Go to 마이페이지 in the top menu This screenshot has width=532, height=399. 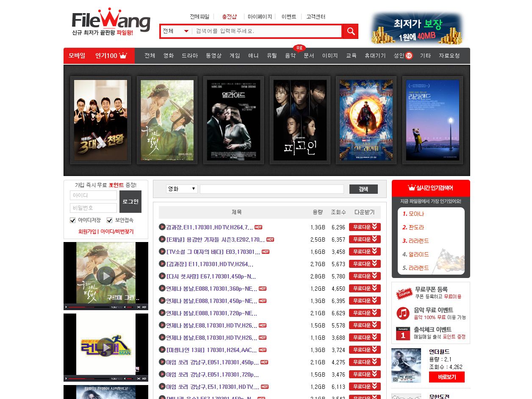tap(260, 17)
